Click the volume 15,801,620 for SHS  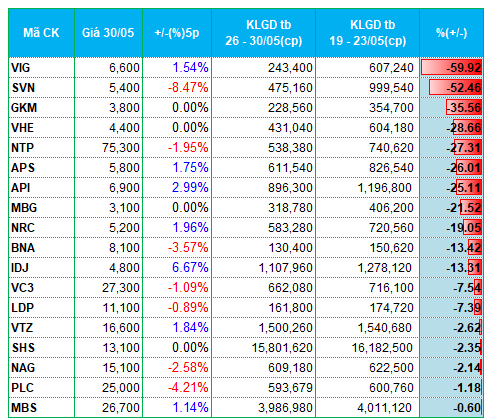click(282, 348)
